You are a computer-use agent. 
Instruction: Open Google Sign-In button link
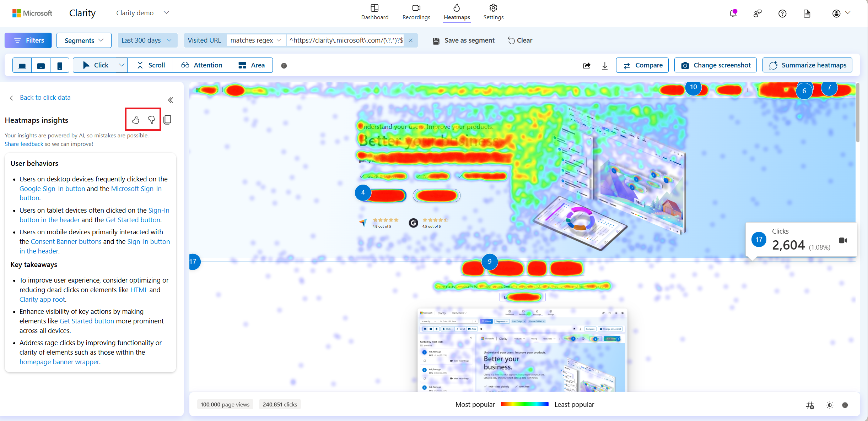52,189
